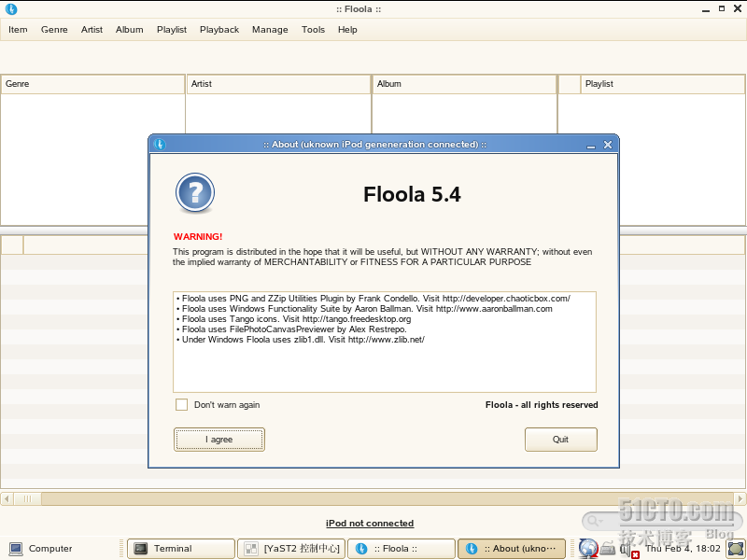Click the show desktop icon in the panel corner

pos(736,549)
